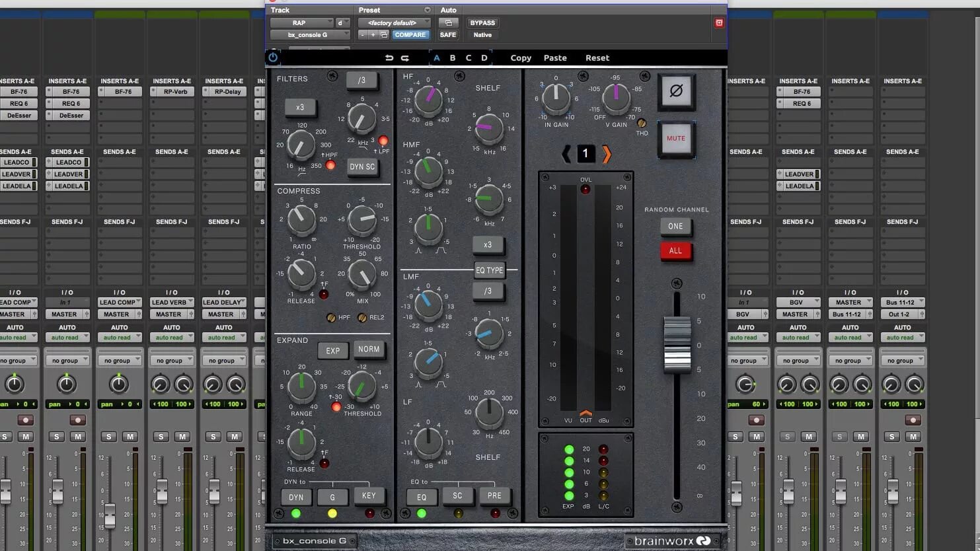Select settings slot B
The height and width of the screenshot is (551, 980).
453,58
